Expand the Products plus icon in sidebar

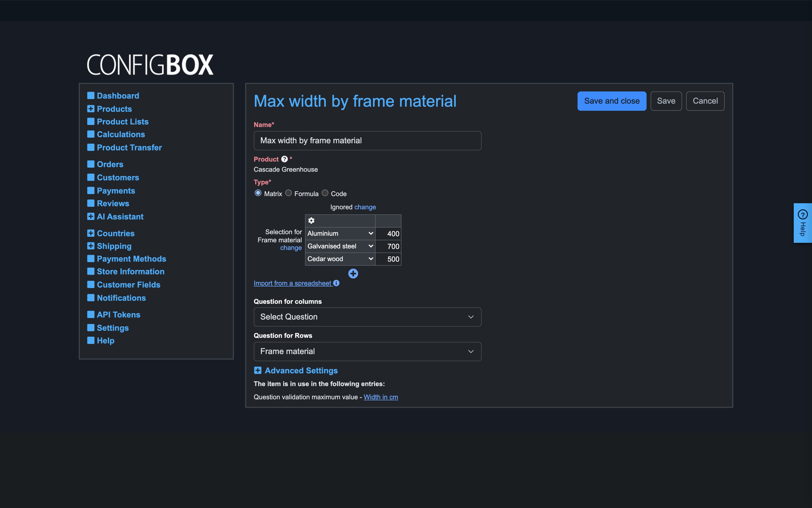click(91, 108)
